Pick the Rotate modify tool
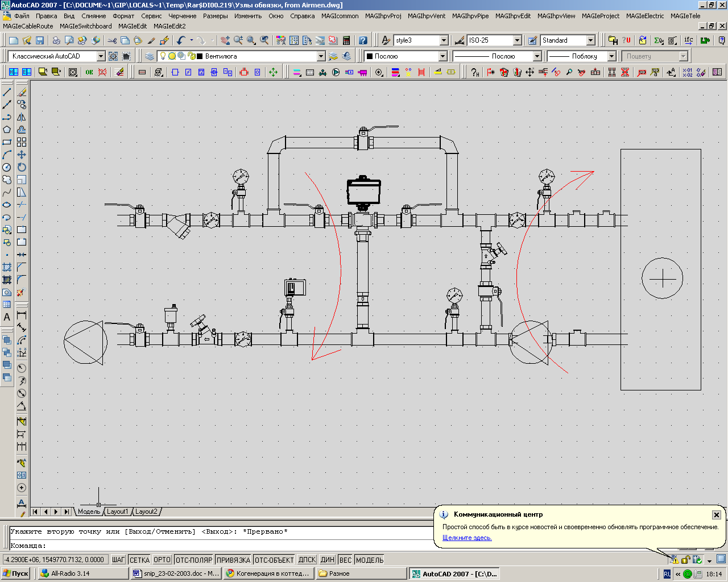The width and height of the screenshot is (728, 582). click(22, 167)
